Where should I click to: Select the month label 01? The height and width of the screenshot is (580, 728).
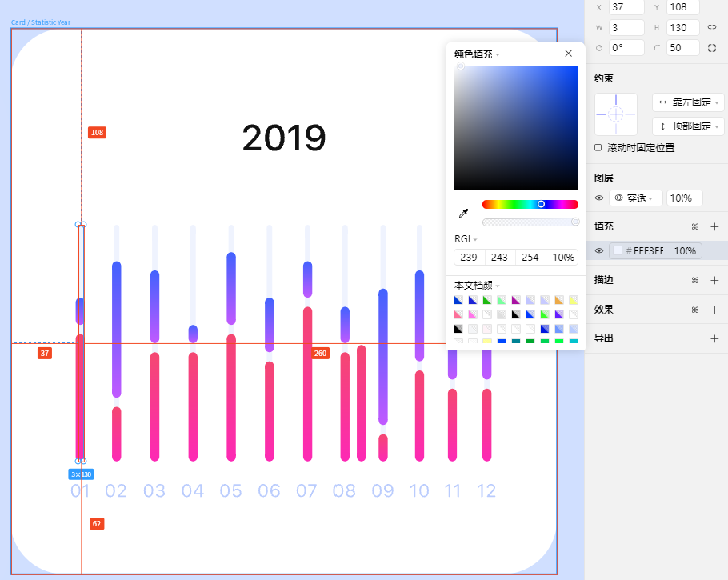(x=80, y=491)
